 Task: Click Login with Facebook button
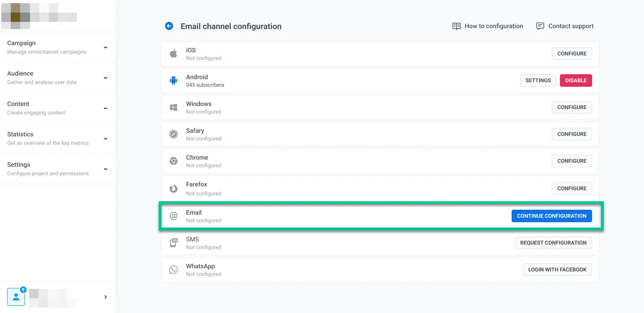(557, 270)
